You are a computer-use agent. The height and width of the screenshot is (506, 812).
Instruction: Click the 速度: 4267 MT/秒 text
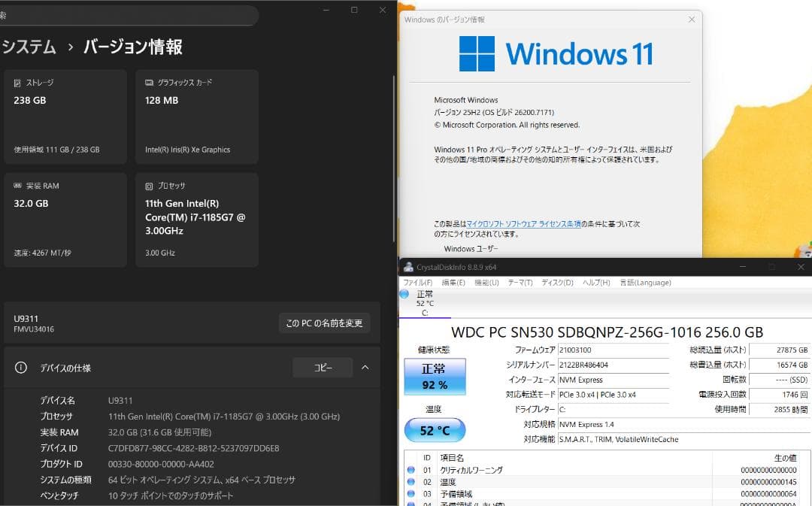coord(42,253)
